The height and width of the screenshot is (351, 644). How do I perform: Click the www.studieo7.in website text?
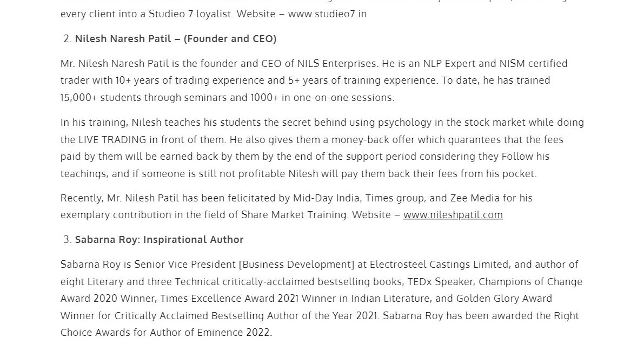tap(327, 14)
